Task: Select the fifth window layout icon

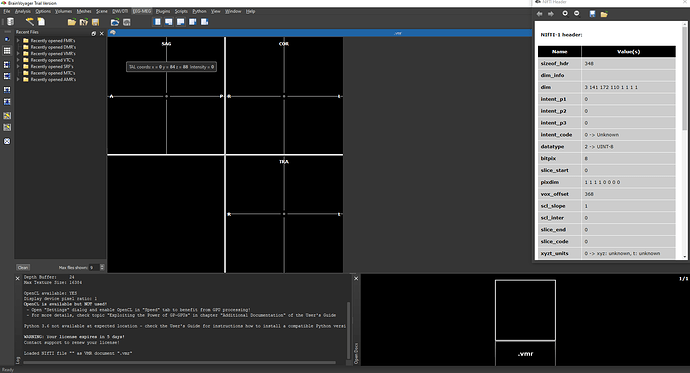Action: pos(205,22)
